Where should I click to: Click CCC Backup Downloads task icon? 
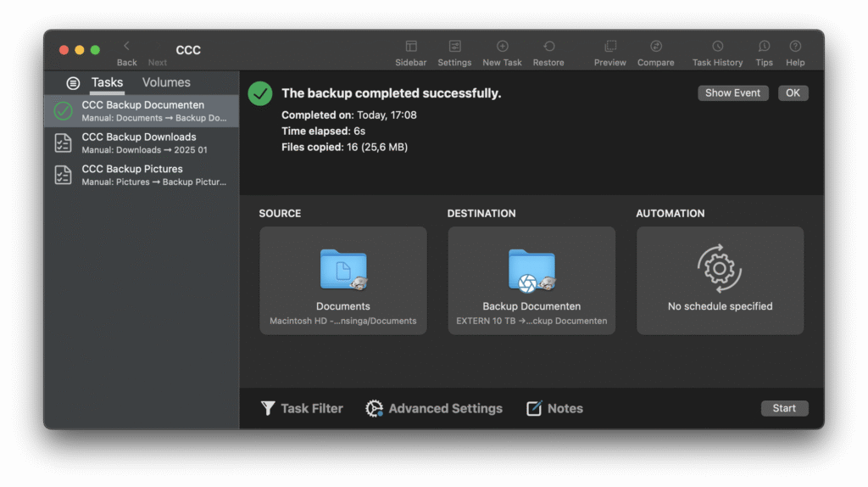(63, 143)
